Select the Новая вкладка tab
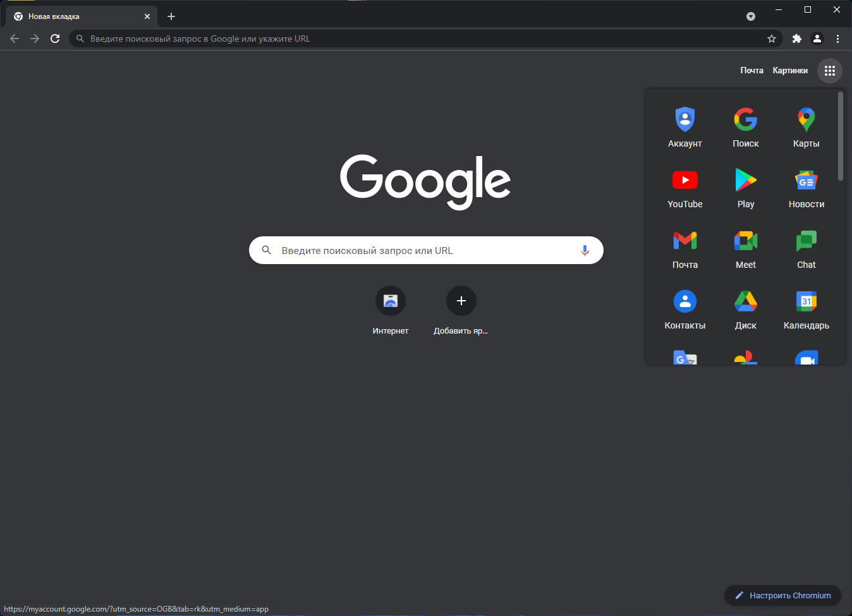The height and width of the screenshot is (616, 852). pos(82,16)
